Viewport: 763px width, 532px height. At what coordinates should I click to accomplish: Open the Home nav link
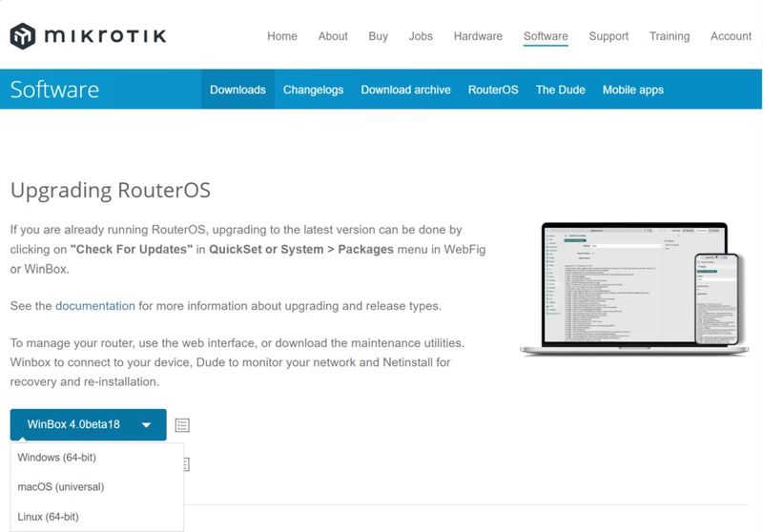[282, 36]
